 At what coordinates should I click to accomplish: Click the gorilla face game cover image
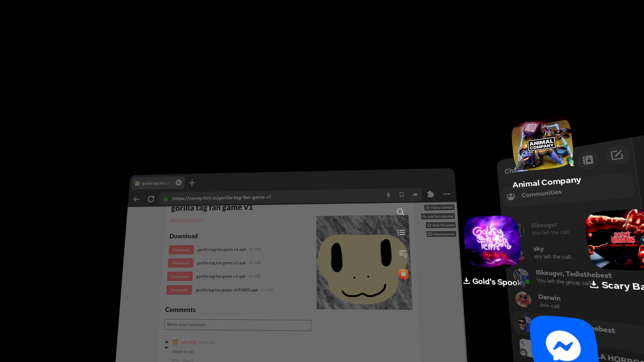(364, 263)
